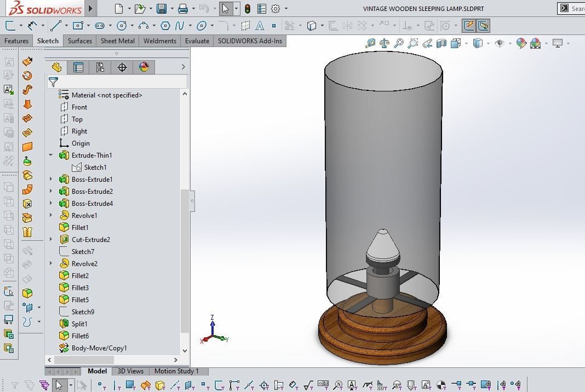Click the tree horizontal scrollbar
The height and width of the screenshot is (392, 585).
click(x=84, y=360)
